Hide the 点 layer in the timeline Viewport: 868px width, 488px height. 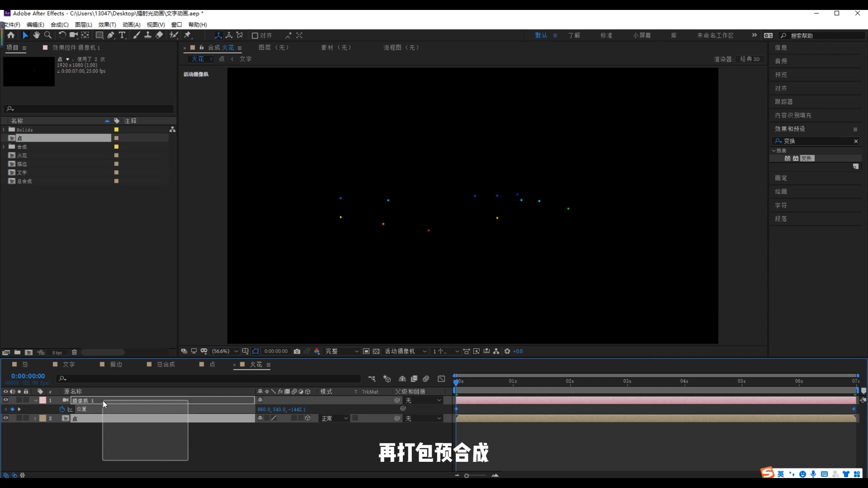tap(5, 418)
